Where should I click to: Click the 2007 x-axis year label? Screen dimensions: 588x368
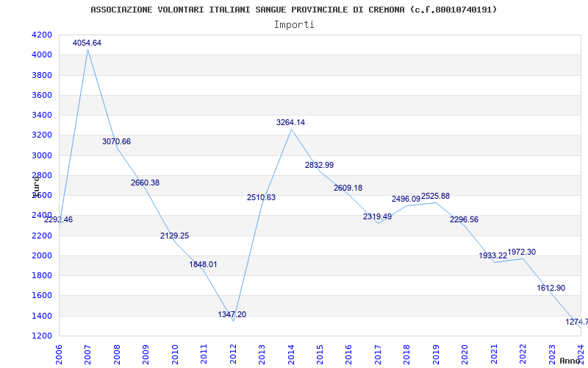[87, 354]
